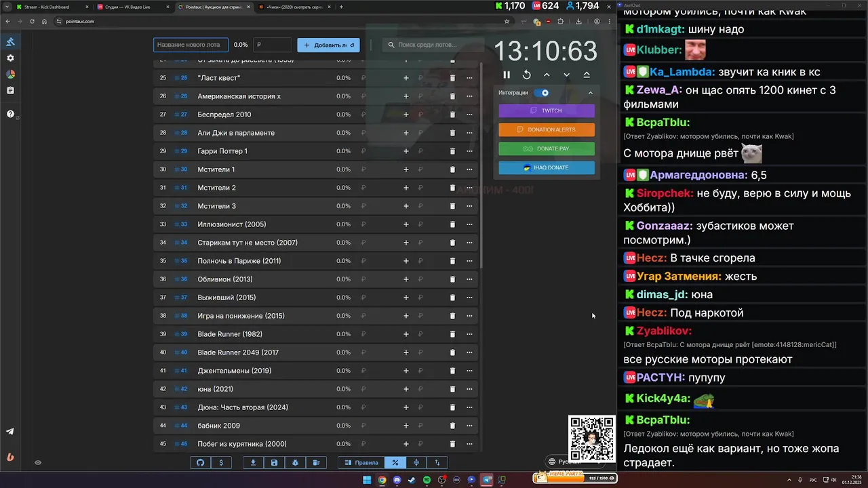Decrease timer with the down chevron
The image size is (868, 488).
pyautogui.click(x=567, y=75)
